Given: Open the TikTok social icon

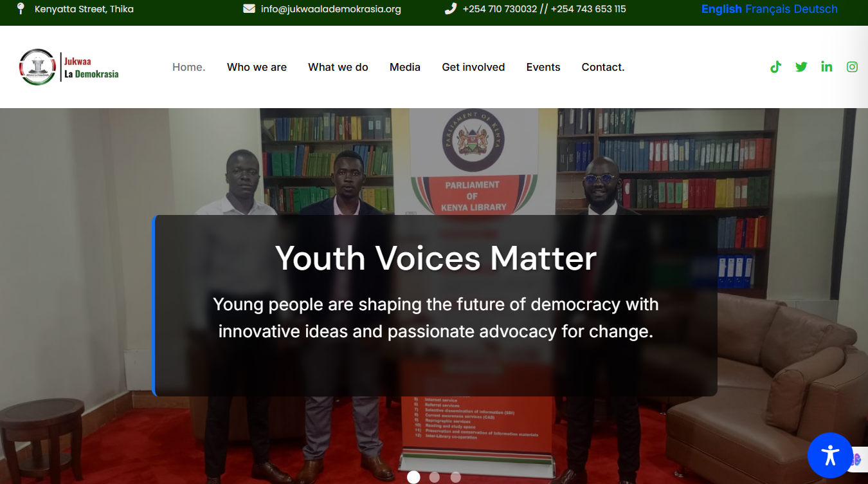Looking at the screenshot, I should pyautogui.click(x=775, y=67).
